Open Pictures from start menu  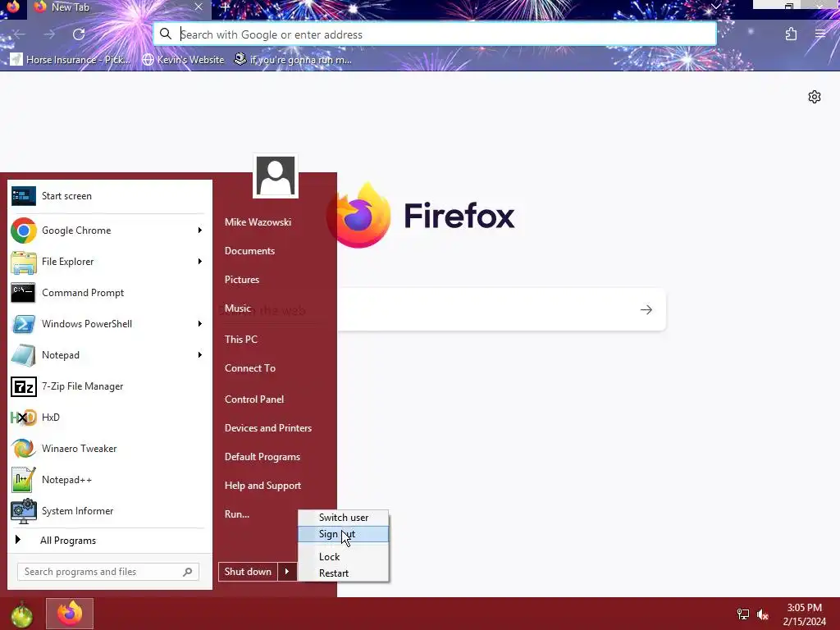click(242, 280)
